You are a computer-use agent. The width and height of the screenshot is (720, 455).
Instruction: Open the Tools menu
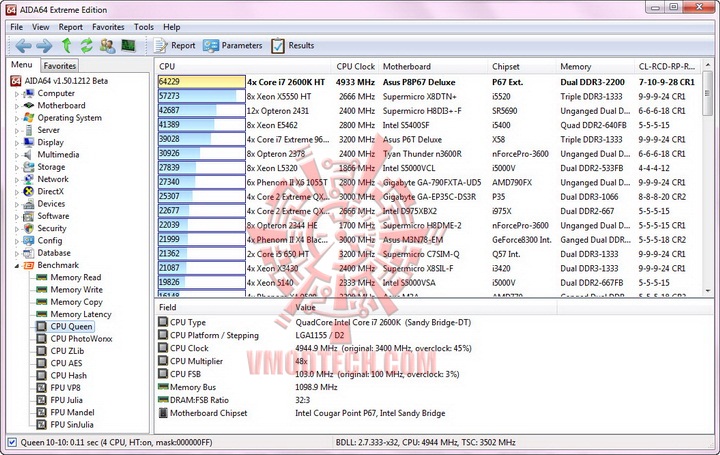(144, 27)
